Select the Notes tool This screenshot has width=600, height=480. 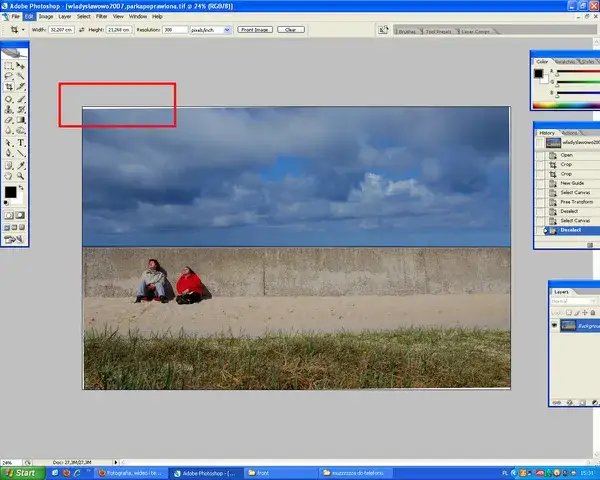pyautogui.click(x=9, y=165)
